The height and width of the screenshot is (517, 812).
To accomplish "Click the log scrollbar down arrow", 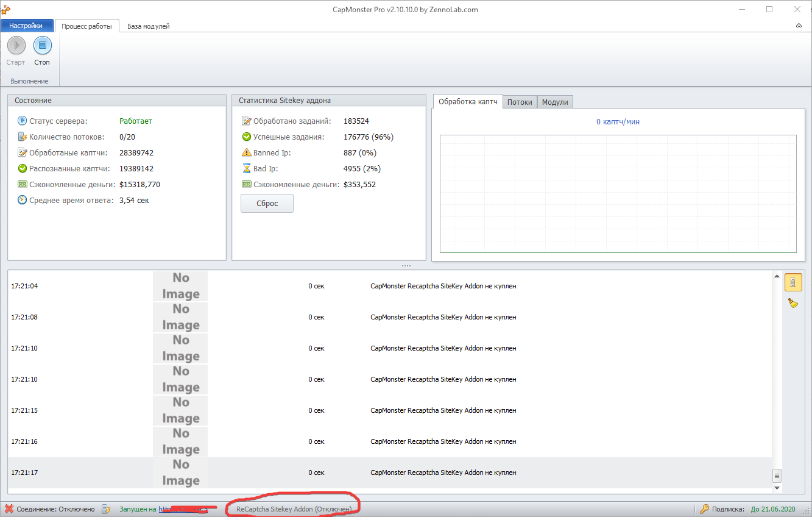I will (x=777, y=488).
